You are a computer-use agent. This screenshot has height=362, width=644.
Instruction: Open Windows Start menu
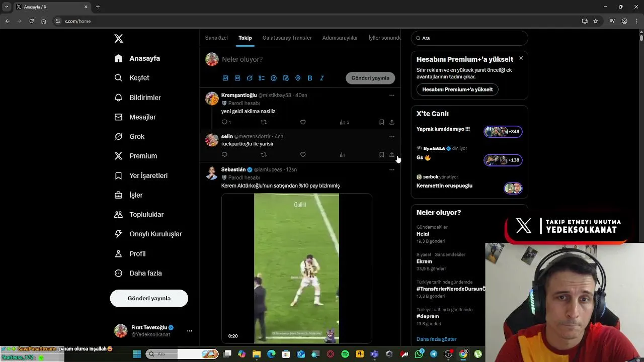137,354
